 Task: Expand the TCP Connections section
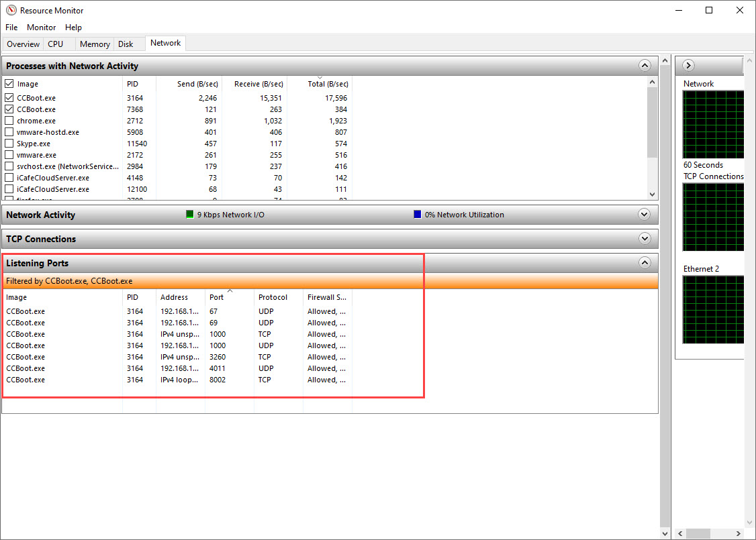pos(645,239)
